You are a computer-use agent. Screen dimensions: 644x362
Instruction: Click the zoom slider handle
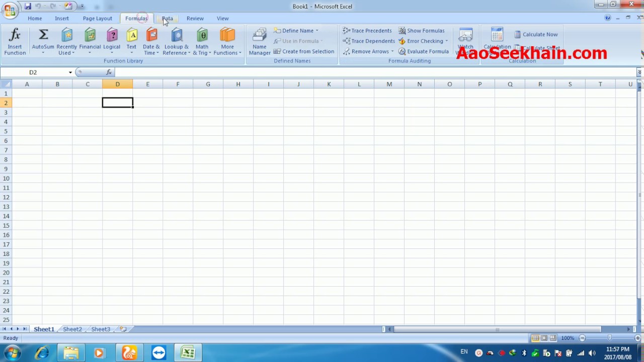pyautogui.click(x=610, y=338)
